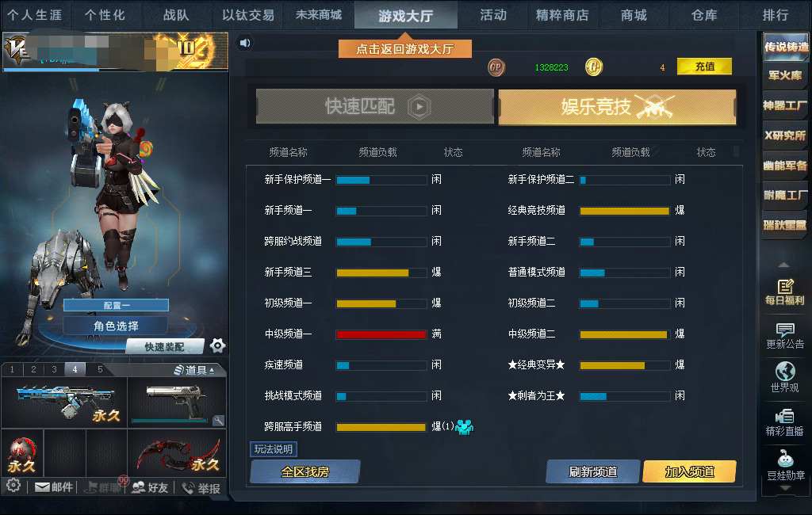The image size is (812, 515).
Task: Open 豆娃勋章 medal icon
Action: pyautogui.click(x=786, y=465)
